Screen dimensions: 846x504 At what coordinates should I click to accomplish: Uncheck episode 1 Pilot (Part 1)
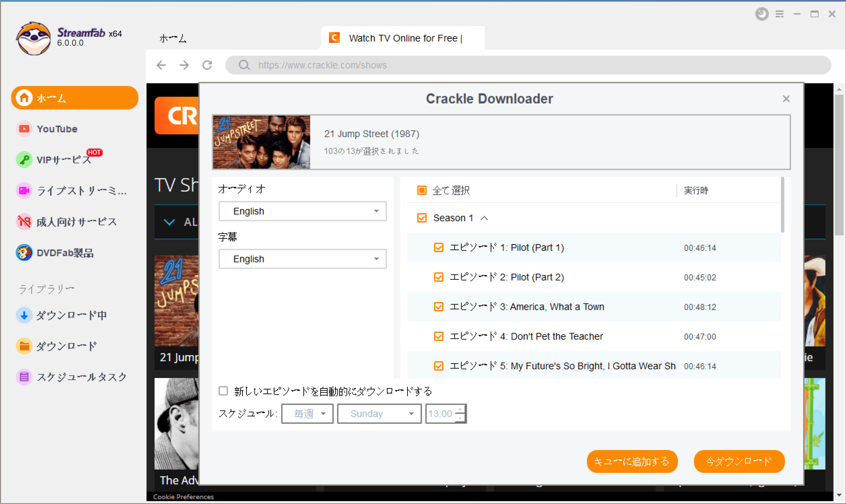438,248
